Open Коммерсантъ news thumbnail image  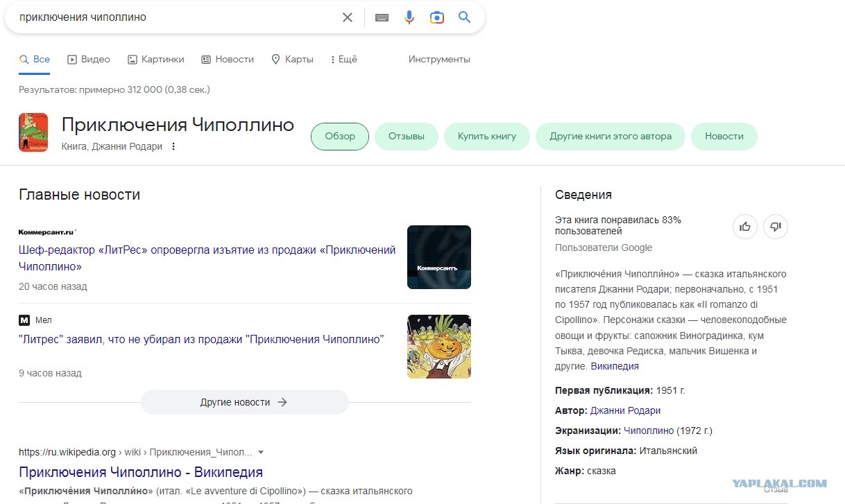coord(439,257)
